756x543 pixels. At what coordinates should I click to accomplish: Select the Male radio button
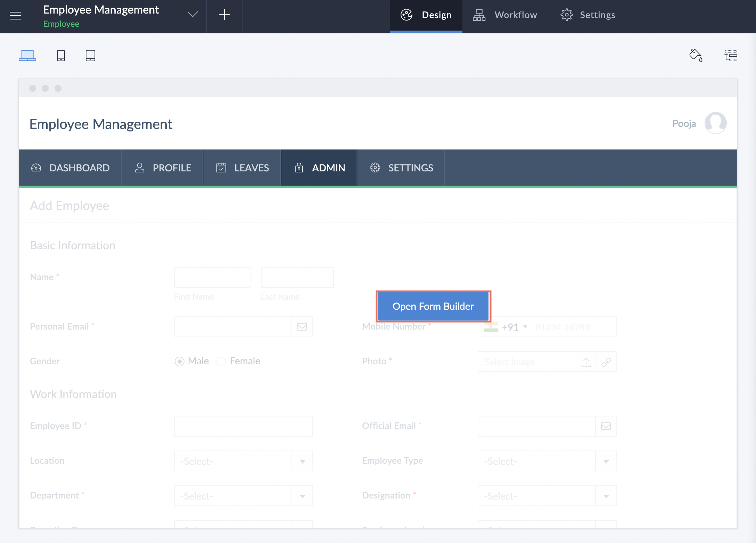(x=180, y=362)
